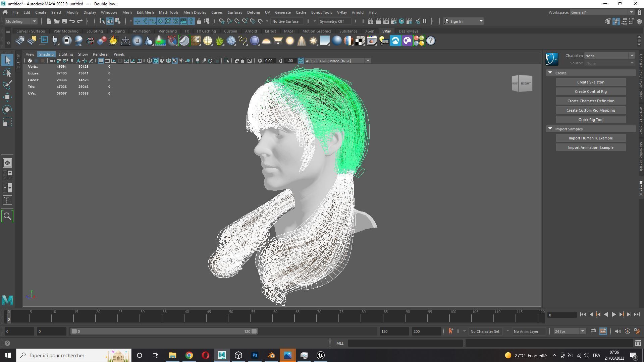Image resolution: width=644 pixels, height=362 pixels.
Task: Click the undo arrow icon
Action: 72,21
